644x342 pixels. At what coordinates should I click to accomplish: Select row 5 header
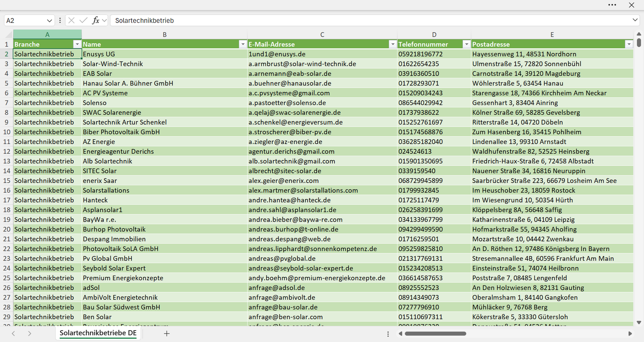point(6,83)
